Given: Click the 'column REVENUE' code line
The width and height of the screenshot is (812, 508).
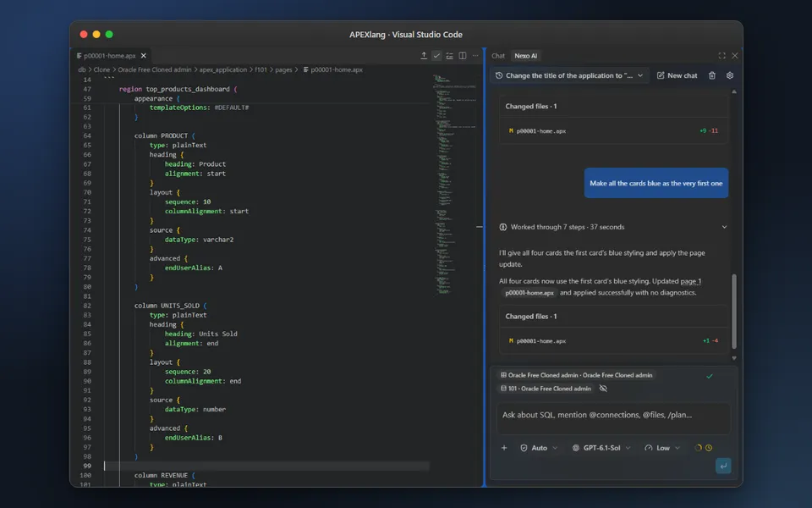Looking at the screenshot, I should point(165,475).
